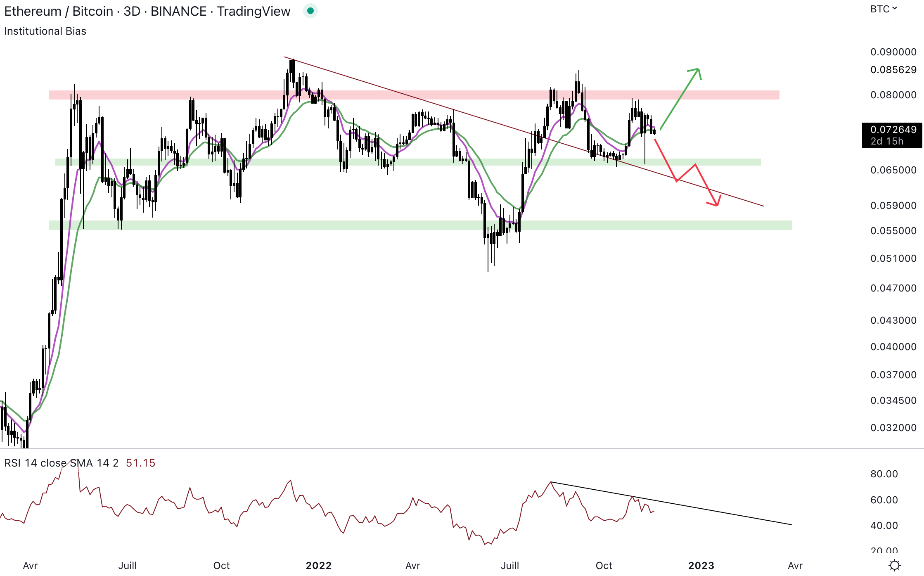924x576 pixels.
Task: Click the BTC dropdown chevron arrow
Action: [x=895, y=9]
